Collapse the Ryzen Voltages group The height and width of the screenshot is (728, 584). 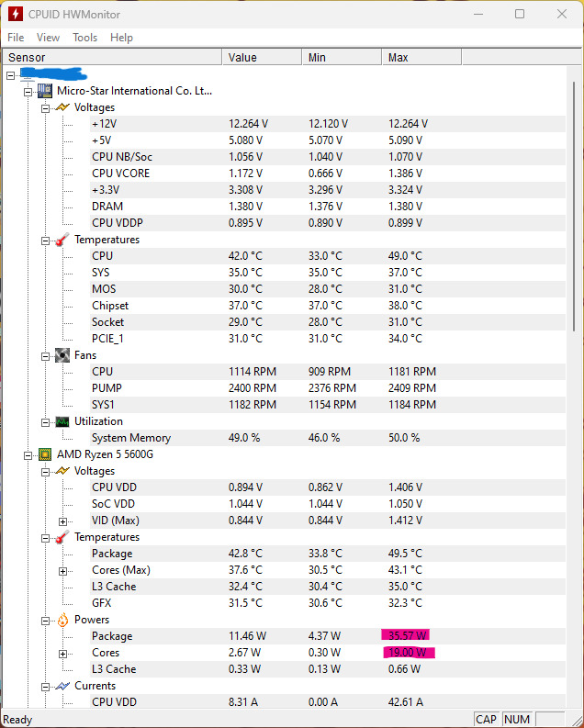coord(46,472)
